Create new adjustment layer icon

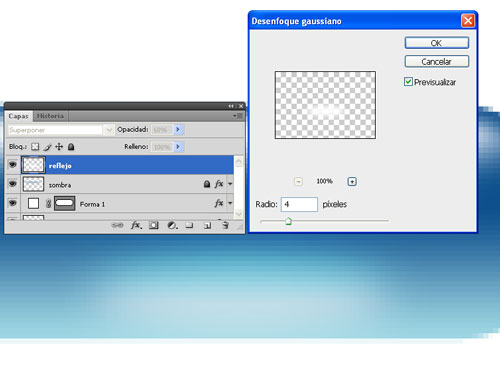(172, 226)
